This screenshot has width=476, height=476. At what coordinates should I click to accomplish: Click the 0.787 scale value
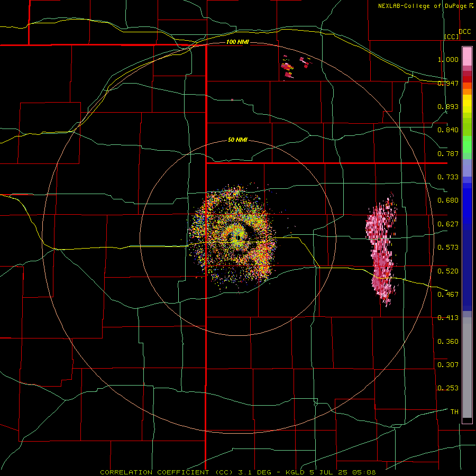448,153
